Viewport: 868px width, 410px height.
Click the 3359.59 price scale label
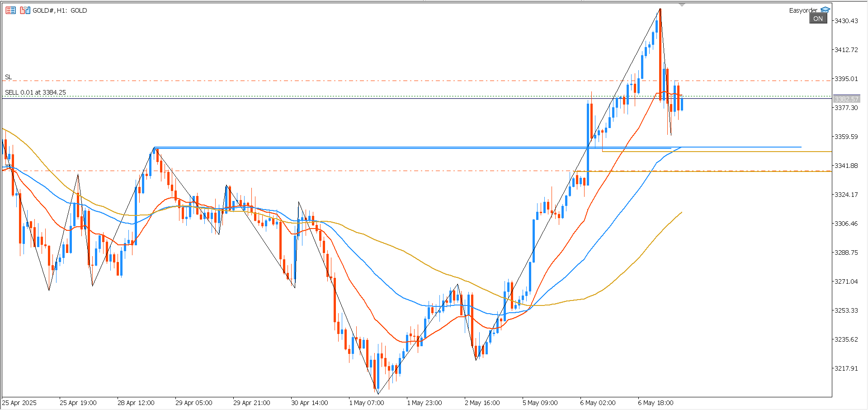coord(846,137)
